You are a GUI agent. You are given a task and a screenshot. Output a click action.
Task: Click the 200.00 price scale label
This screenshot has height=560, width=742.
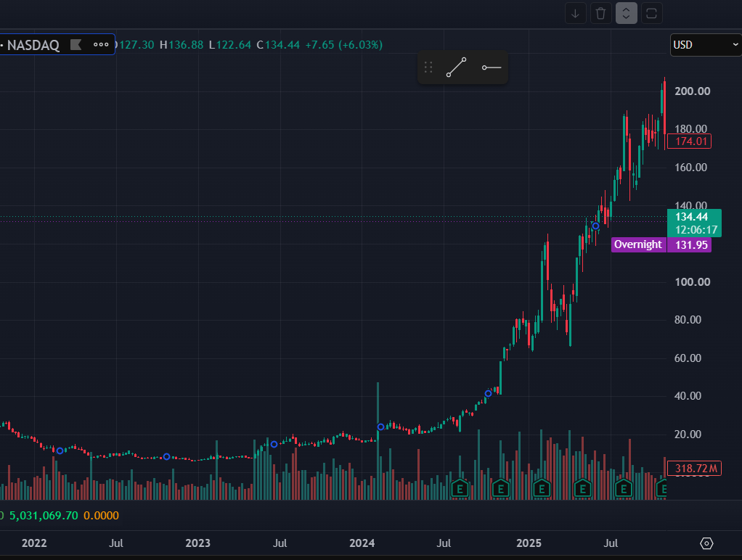coord(692,91)
